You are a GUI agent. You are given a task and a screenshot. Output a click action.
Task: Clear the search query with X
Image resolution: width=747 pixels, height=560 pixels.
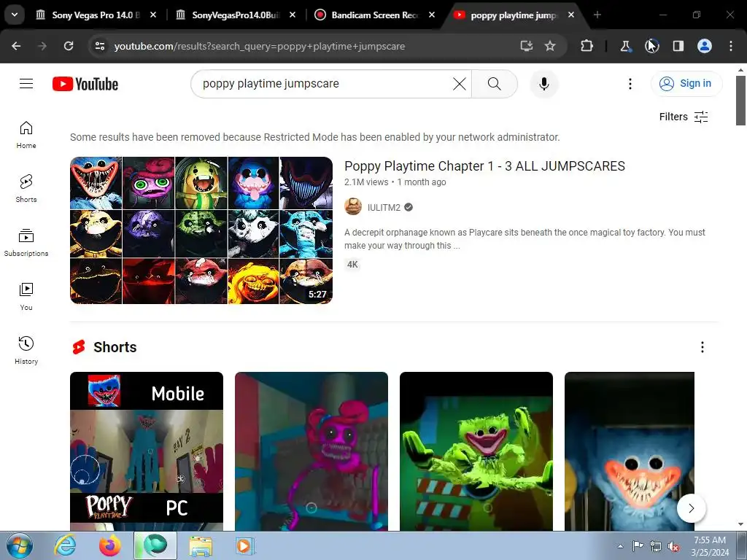click(x=460, y=84)
